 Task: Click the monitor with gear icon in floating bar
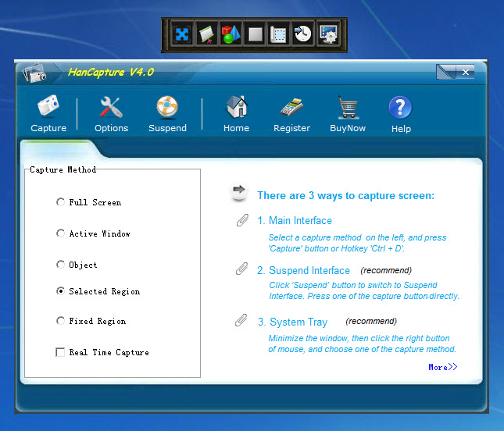click(328, 34)
